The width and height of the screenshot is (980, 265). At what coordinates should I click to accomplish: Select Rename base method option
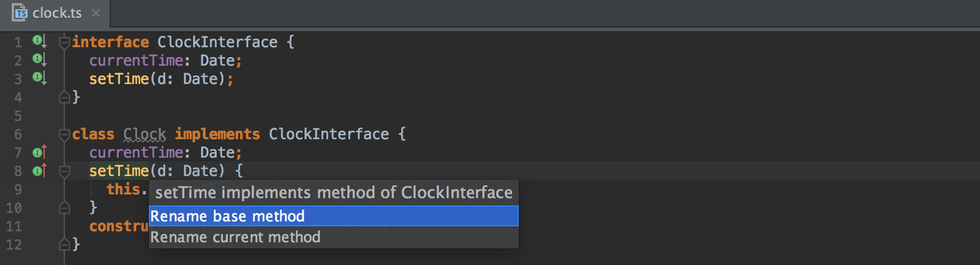click(x=334, y=216)
